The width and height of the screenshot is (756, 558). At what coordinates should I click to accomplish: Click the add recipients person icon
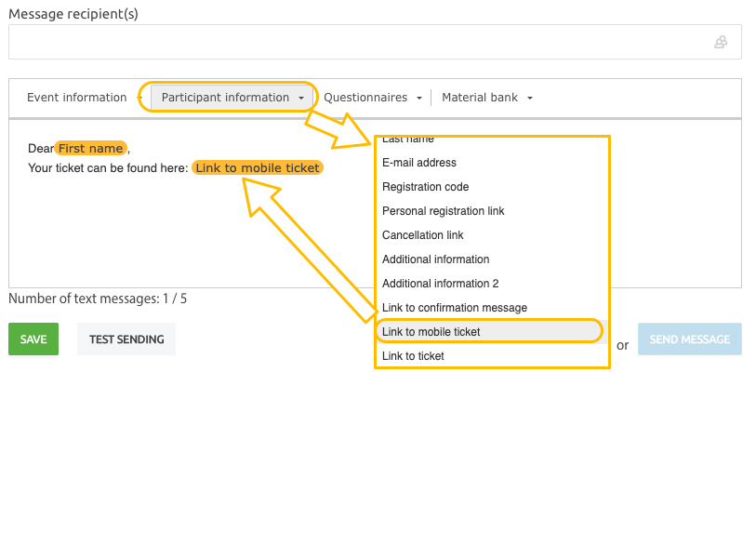(721, 42)
